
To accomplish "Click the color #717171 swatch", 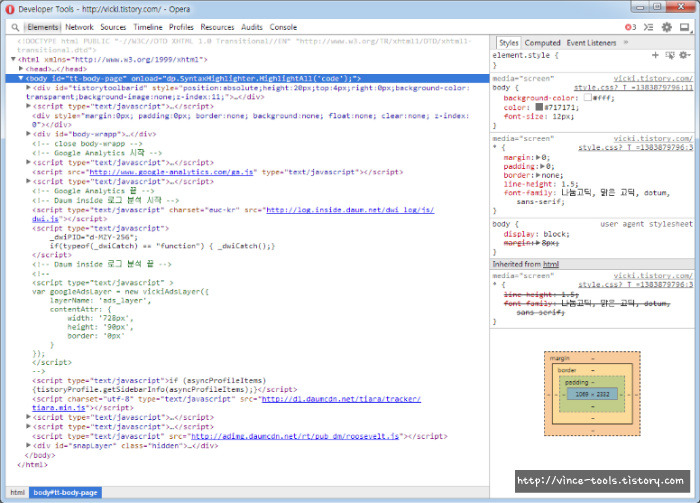I will coord(539,107).
